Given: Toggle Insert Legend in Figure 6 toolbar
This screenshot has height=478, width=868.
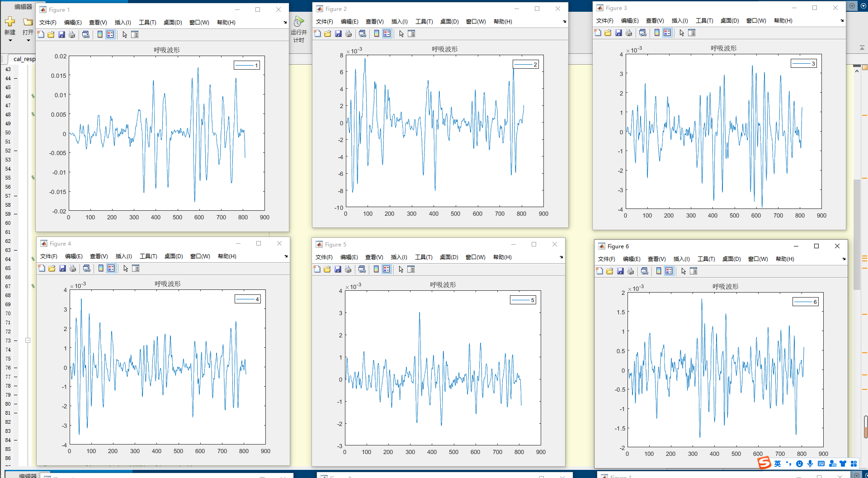Looking at the screenshot, I should tap(669, 271).
